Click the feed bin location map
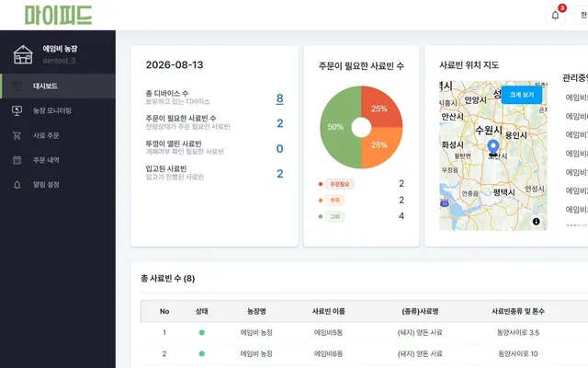Screen dimensions: 588x368 [x=493, y=155]
